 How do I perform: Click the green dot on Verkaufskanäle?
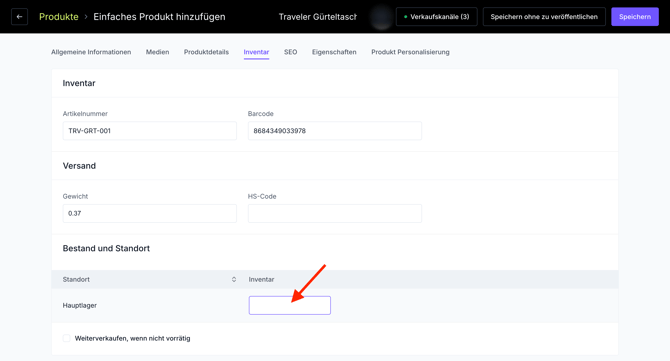[x=406, y=17]
